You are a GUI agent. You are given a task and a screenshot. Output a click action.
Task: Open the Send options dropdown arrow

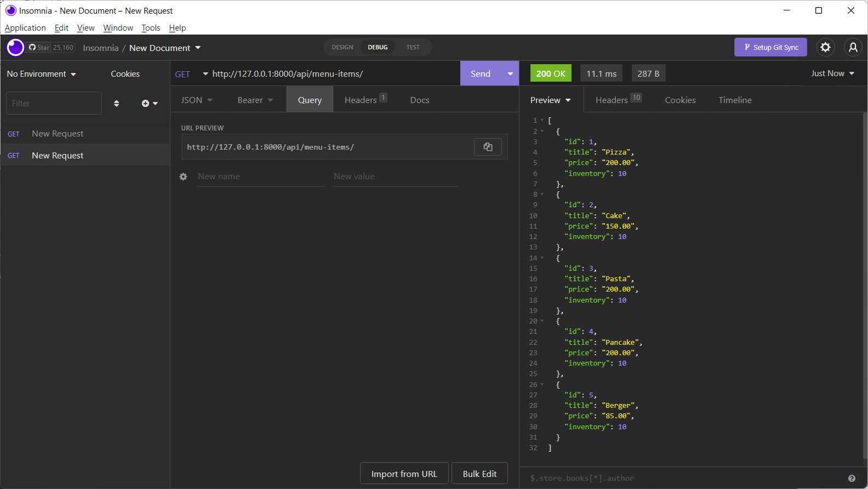(510, 74)
